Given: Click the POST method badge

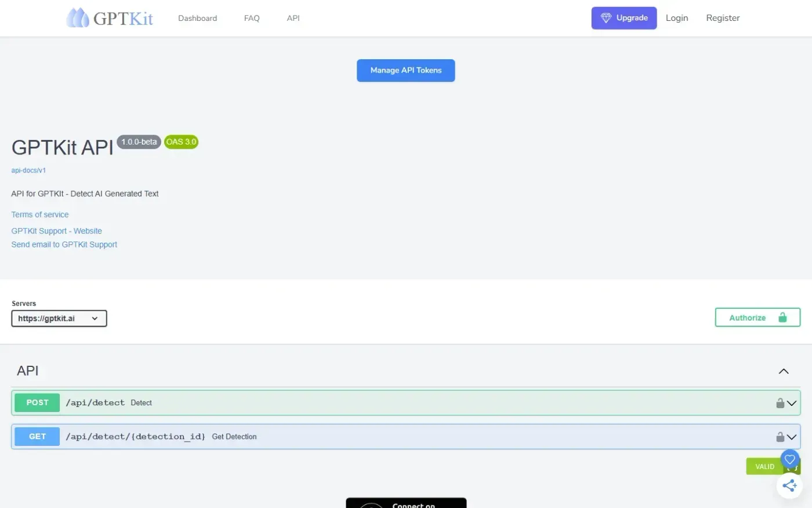Looking at the screenshot, I should coord(37,402).
